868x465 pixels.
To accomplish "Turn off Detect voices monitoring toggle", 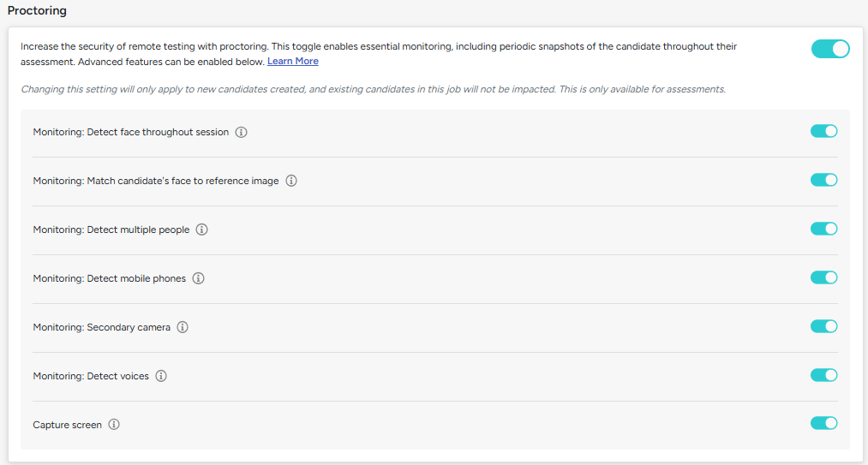I will tap(823, 375).
